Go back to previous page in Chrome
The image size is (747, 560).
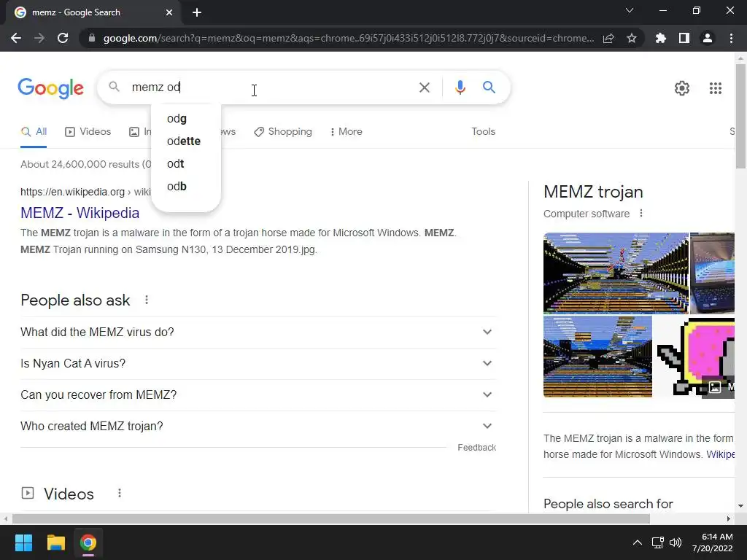click(x=16, y=38)
